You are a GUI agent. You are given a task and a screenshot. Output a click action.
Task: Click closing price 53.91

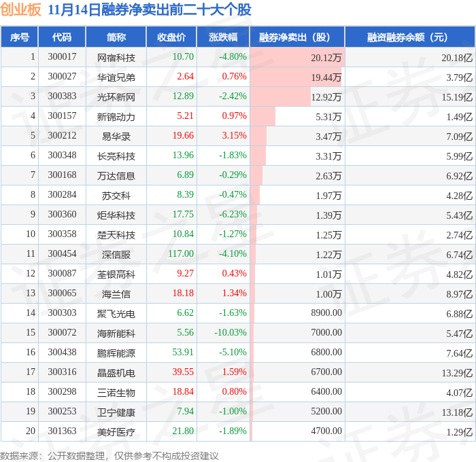183,353
